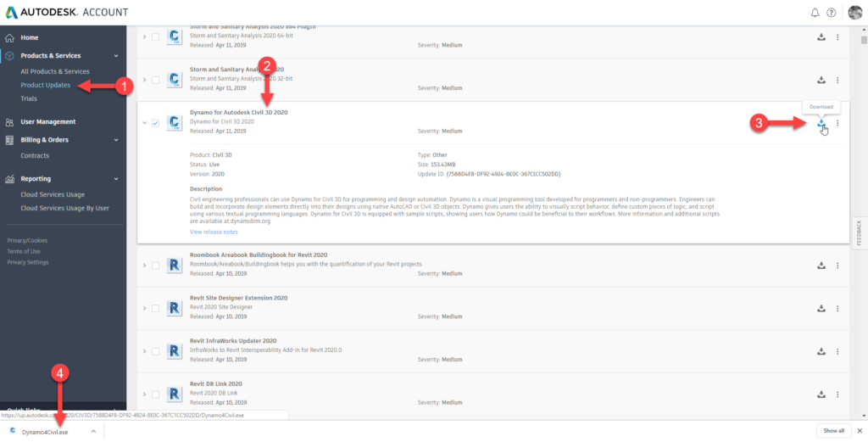Open more options for Storm Sanitary 32-bit

[x=837, y=81]
